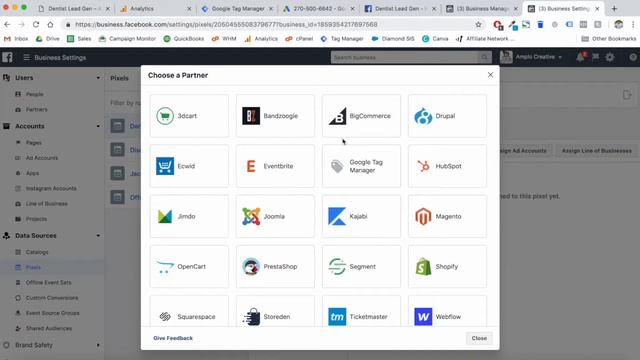This screenshot has height=360, width=640.
Task: Click the Facebook logo icon
Action: (7, 57)
